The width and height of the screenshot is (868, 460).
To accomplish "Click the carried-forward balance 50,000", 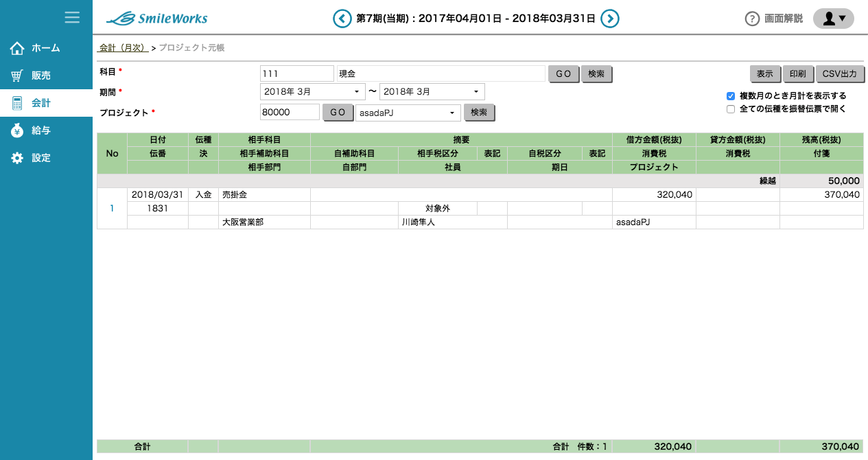I will 821,181.
